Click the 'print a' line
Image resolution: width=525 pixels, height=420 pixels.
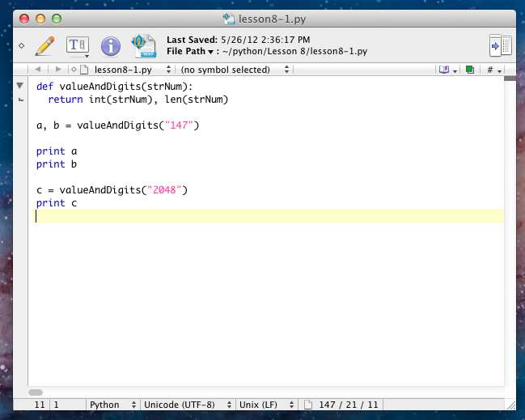coord(57,151)
